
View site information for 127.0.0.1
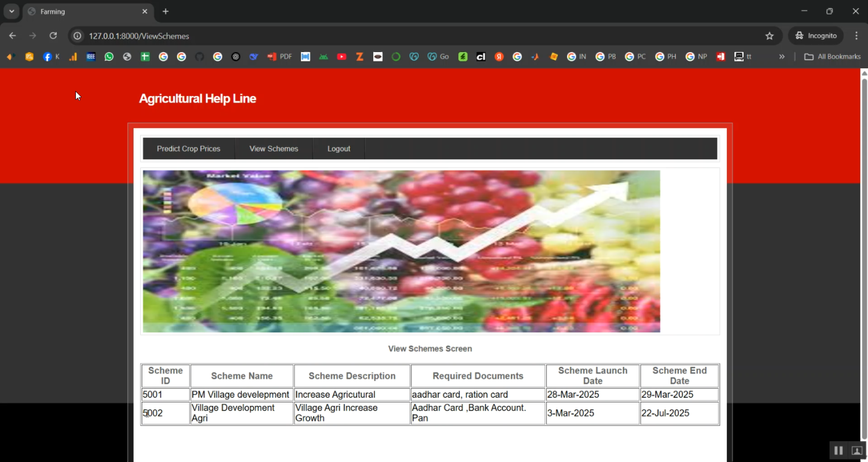click(77, 36)
